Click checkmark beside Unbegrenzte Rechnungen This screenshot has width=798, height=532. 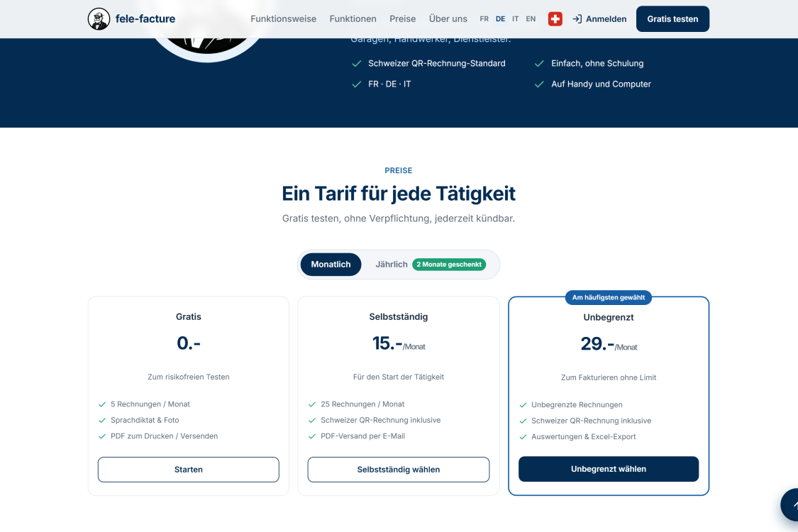point(523,405)
